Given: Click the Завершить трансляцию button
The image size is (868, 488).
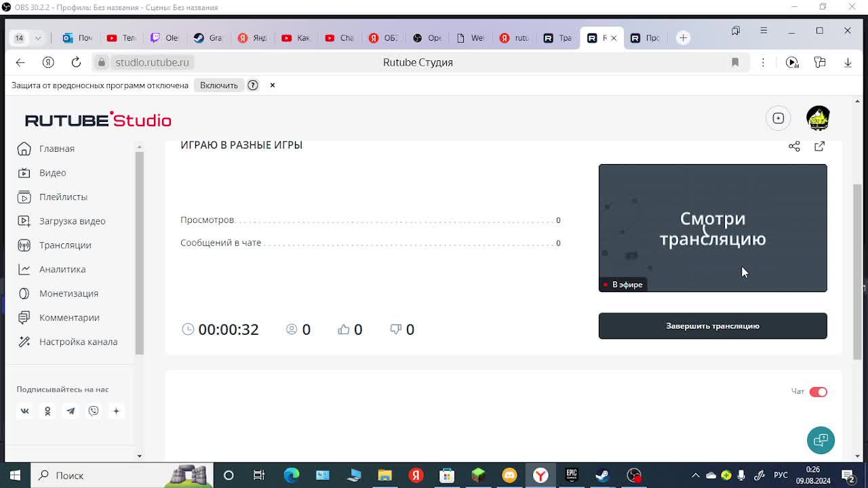Looking at the screenshot, I should (x=713, y=326).
